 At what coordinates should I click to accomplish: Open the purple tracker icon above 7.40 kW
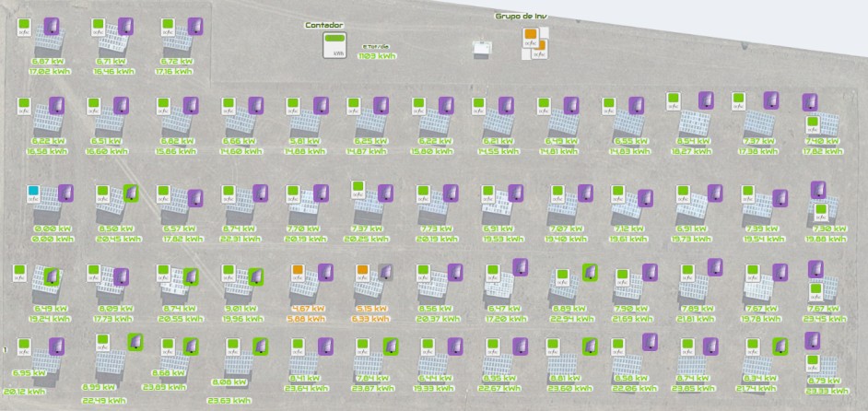tap(818, 190)
